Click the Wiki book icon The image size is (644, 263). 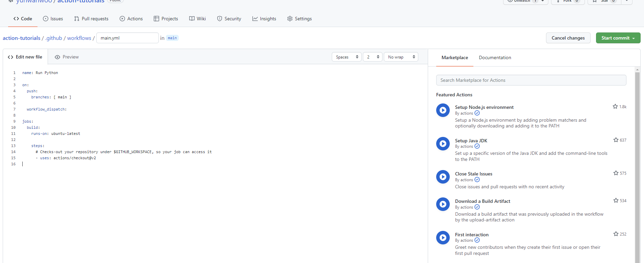point(192,19)
